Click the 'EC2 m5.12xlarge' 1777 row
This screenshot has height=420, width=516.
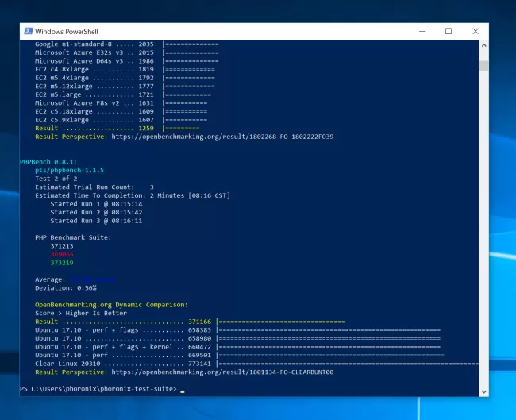[x=125, y=87]
